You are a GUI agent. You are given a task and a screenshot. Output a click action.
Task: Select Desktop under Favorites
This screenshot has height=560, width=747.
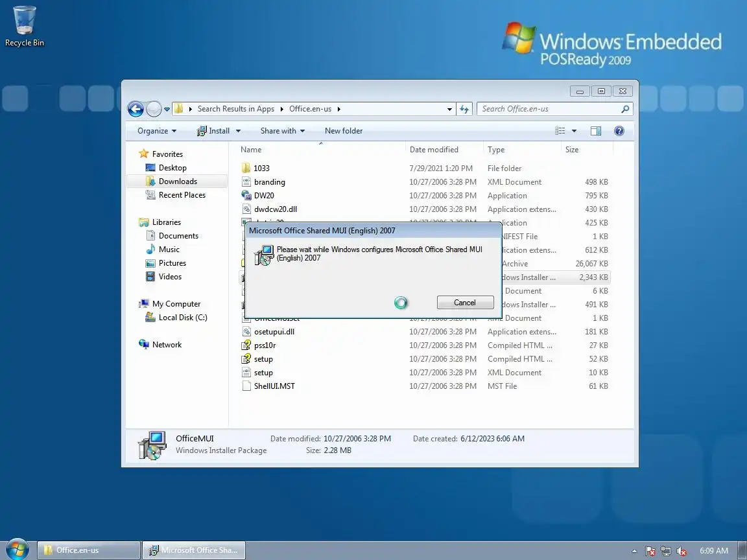coord(172,168)
